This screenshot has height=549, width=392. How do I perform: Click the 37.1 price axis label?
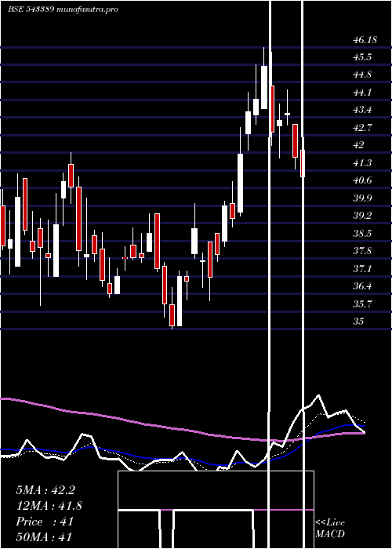(362, 269)
